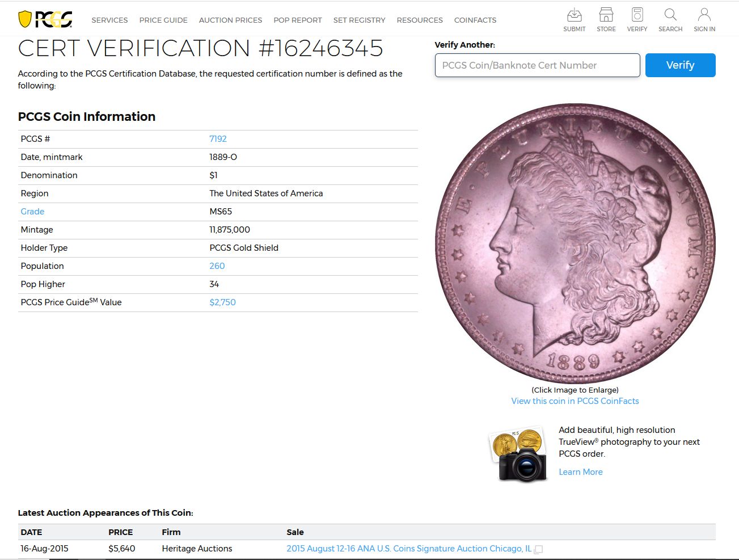Select the MS65 grade value

pos(221,212)
